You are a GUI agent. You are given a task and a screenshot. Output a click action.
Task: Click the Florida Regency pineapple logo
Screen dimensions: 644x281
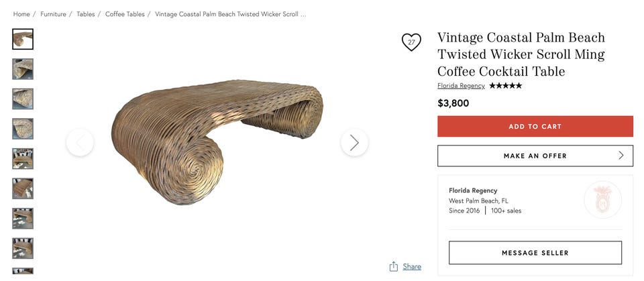602,200
